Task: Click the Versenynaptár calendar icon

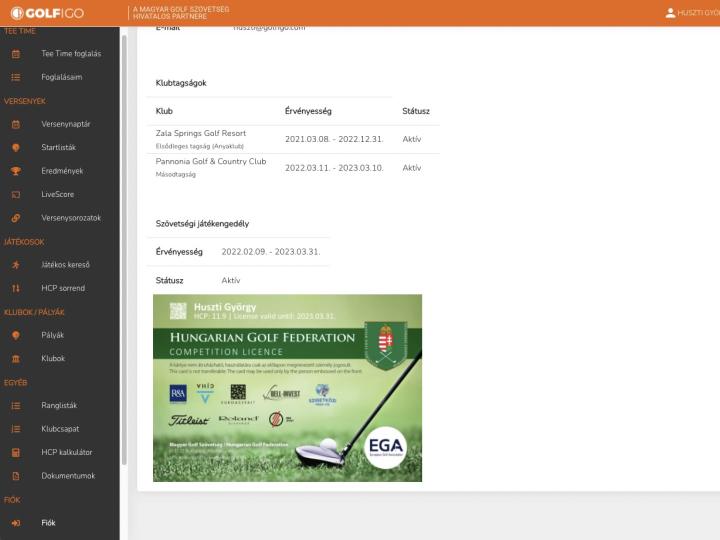Action: click(16, 124)
